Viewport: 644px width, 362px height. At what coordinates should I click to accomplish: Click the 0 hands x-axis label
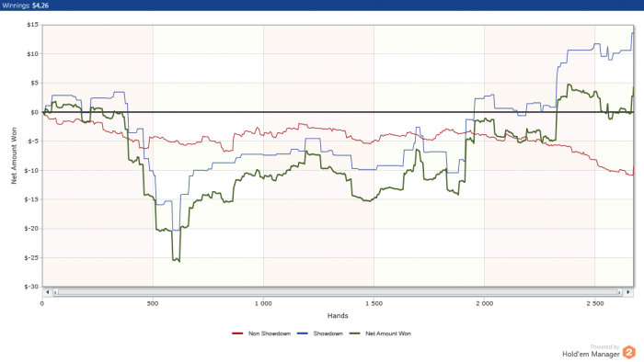42,304
